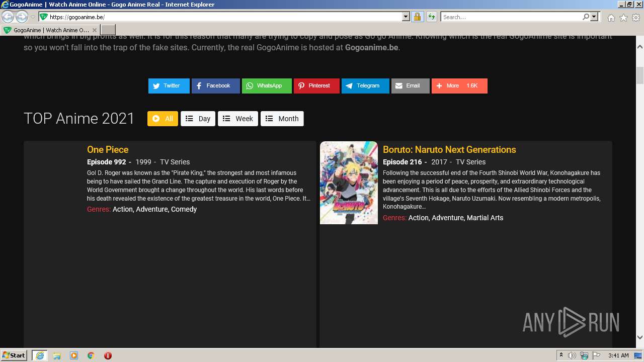Open the Tools gear icon

click(x=636, y=18)
